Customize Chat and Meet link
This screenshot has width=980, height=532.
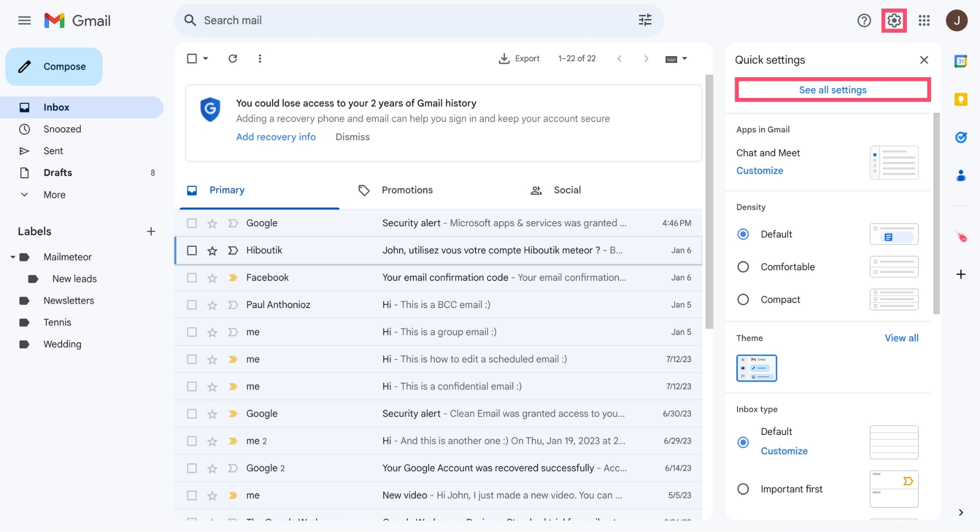[759, 171]
